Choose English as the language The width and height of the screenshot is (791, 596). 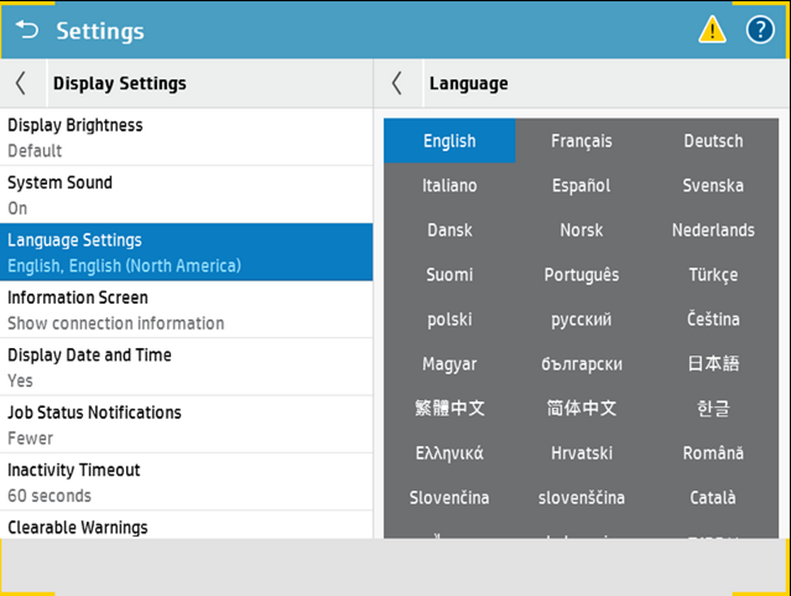tap(449, 141)
